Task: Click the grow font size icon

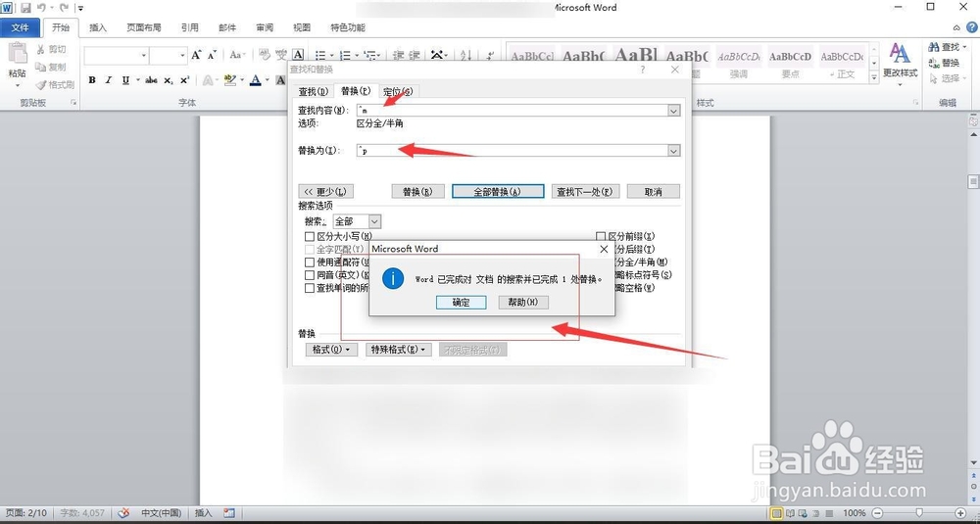Action: pos(196,55)
